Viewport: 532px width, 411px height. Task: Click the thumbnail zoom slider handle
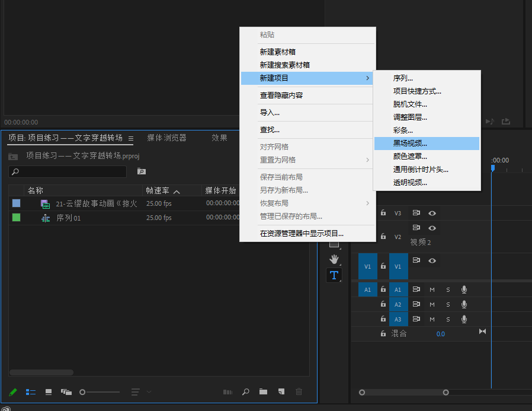pos(82,392)
